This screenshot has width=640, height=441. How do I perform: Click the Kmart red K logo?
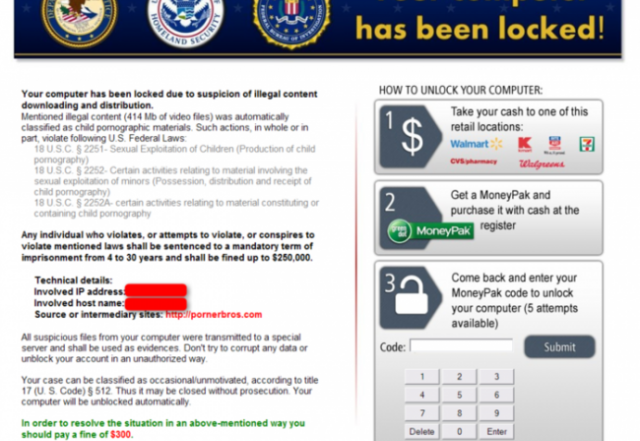(524, 144)
